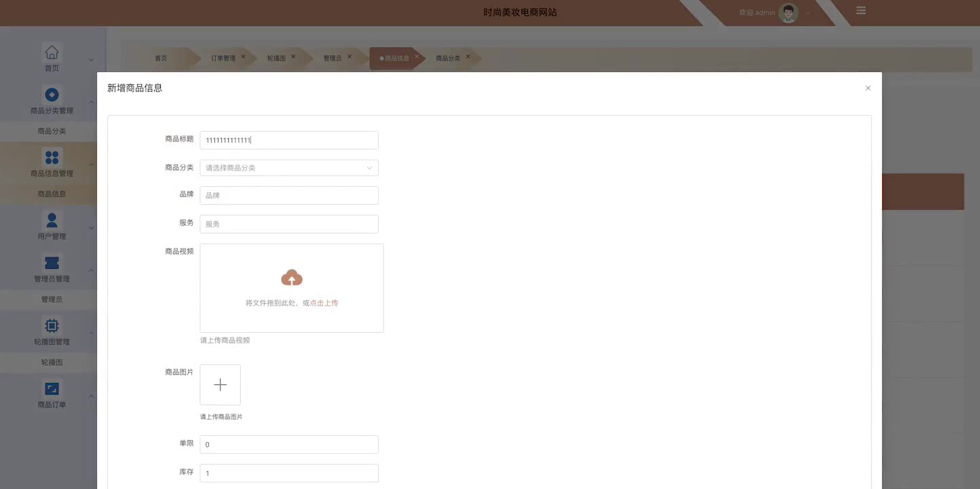Click the 库存 input field
Viewport: 980px width, 489px height.
(x=289, y=473)
